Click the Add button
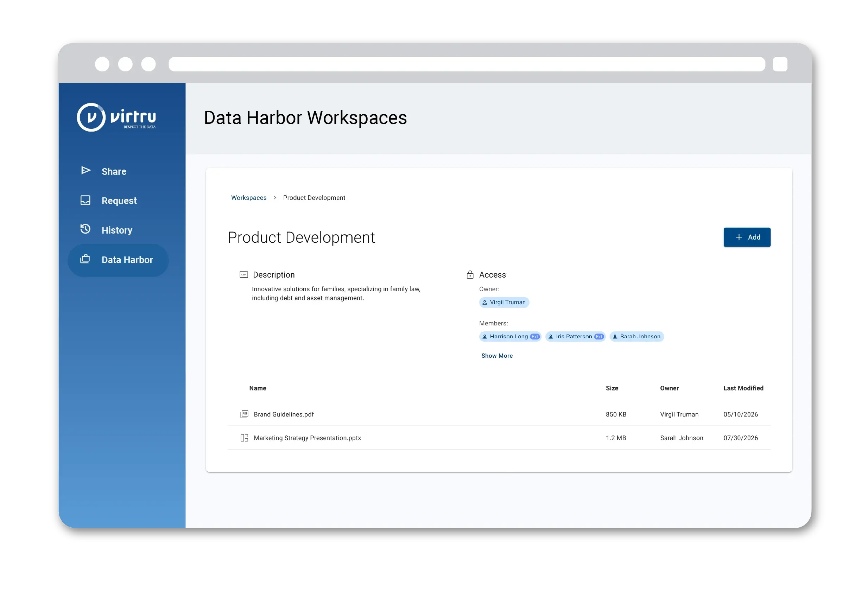868x591 pixels. (x=747, y=237)
